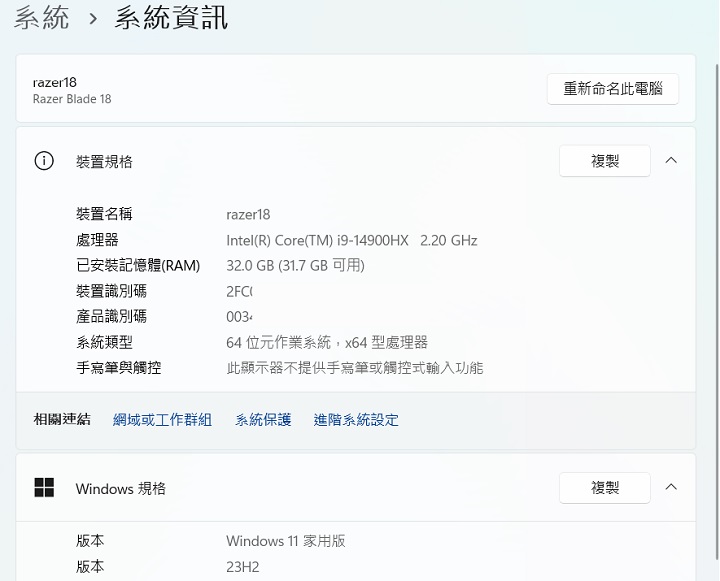Click device name value razer18 in specs
This screenshot has width=720, height=581.
tap(248, 214)
